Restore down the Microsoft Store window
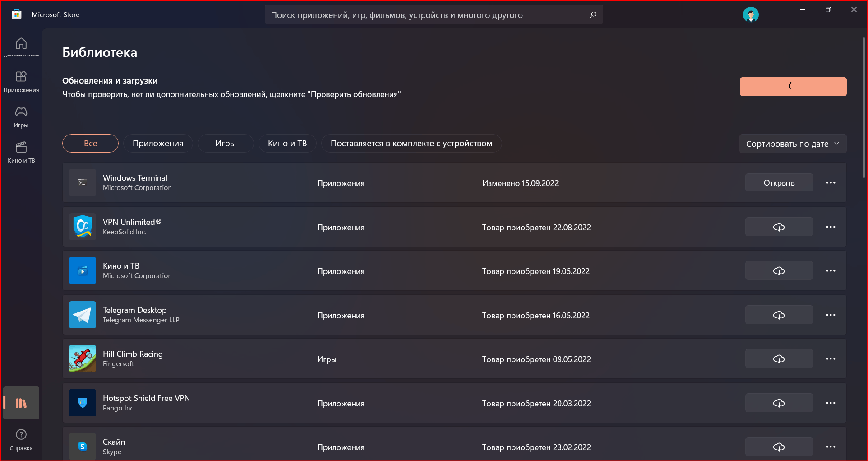 pyautogui.click(x=828, y=10)
